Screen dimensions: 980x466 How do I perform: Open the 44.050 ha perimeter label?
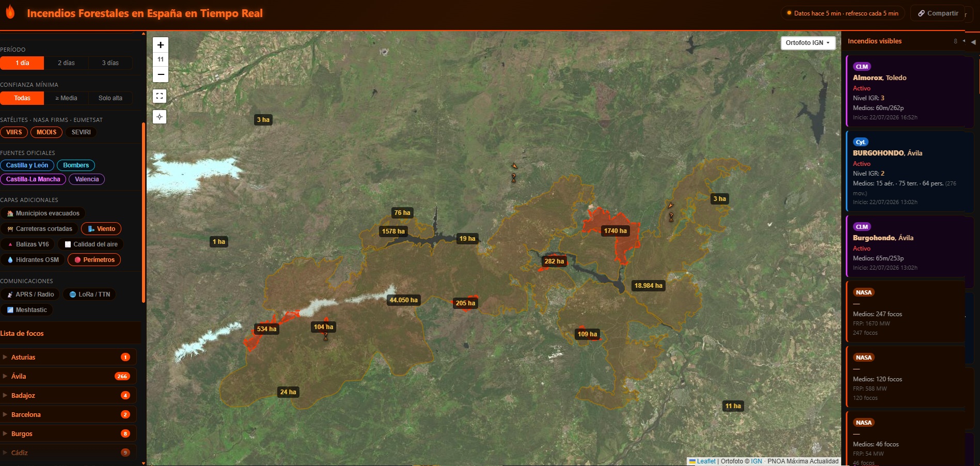403,300
